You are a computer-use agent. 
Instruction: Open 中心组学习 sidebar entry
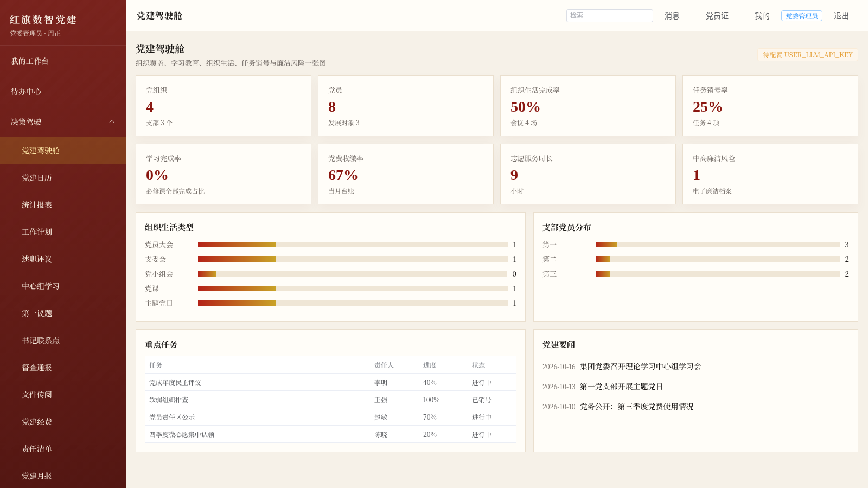(x=63, y=286)
